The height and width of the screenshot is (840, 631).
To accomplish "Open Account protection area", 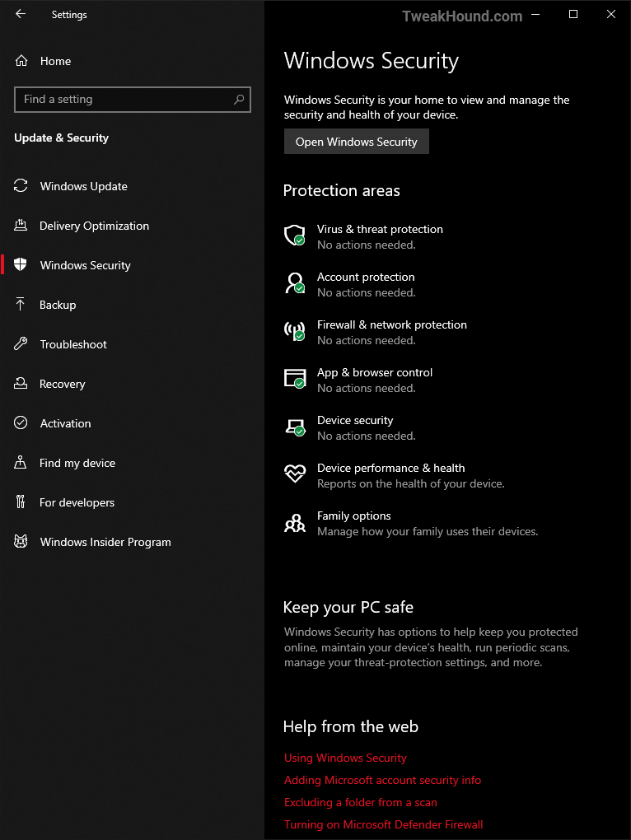I will pos(366,277).
